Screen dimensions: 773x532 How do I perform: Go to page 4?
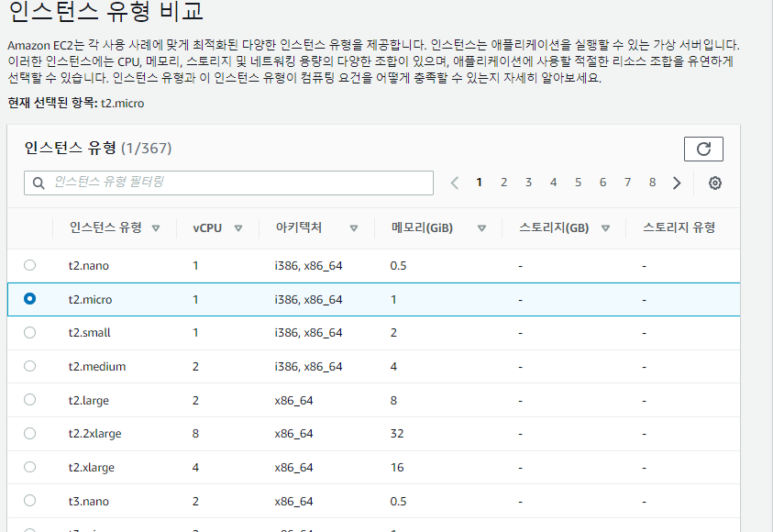553,183
